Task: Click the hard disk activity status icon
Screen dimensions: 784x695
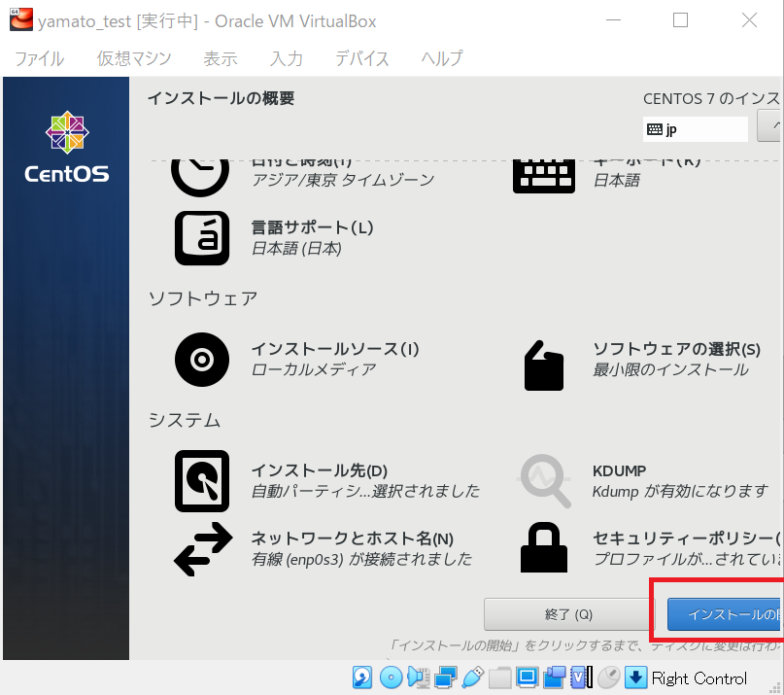Action: (x=362, y=678)
